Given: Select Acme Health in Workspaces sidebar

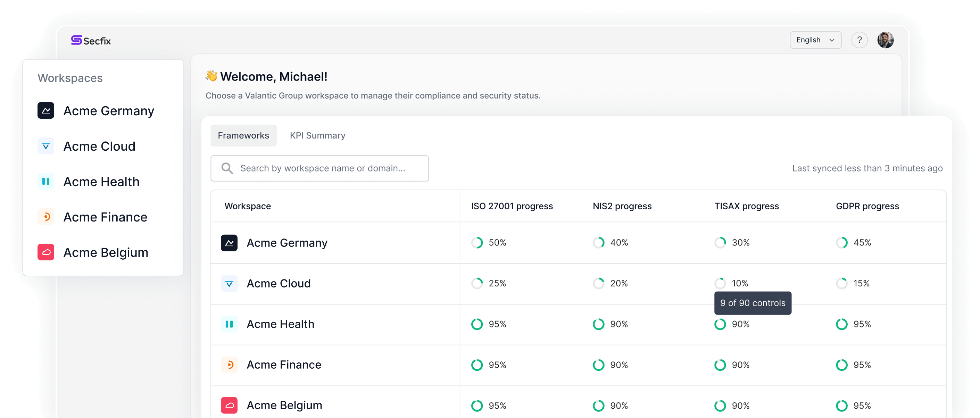Looking at the screenshot, I should 101,182.
